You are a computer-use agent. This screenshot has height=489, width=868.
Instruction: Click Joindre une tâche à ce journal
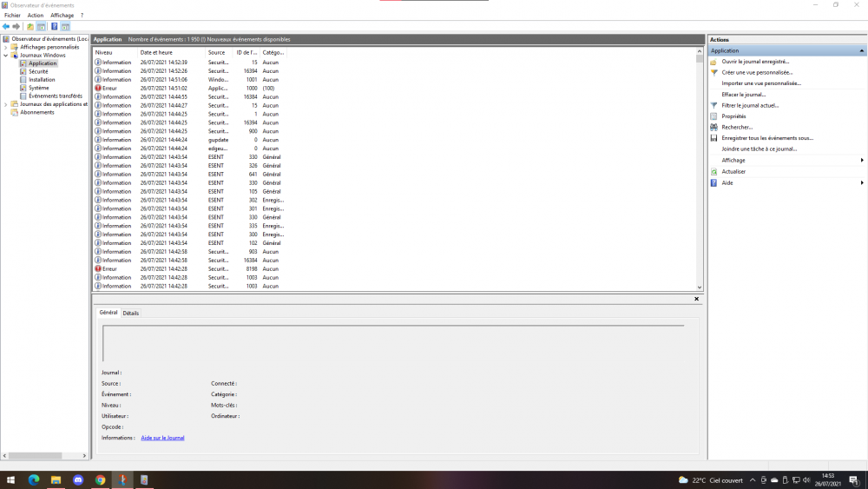click(759, 149)
